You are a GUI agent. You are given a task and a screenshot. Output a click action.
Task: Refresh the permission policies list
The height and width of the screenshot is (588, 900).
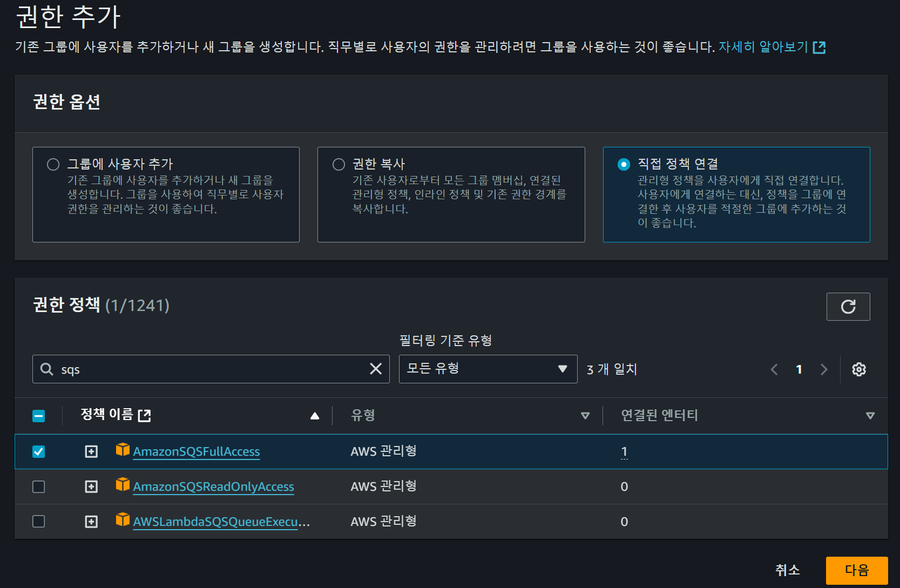click(848, 307)
